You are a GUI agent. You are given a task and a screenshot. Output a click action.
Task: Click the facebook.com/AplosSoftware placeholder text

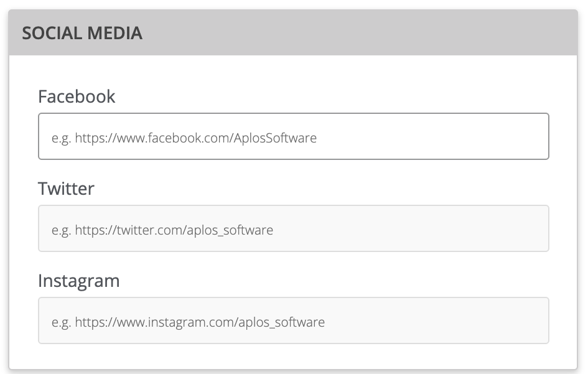184,138
